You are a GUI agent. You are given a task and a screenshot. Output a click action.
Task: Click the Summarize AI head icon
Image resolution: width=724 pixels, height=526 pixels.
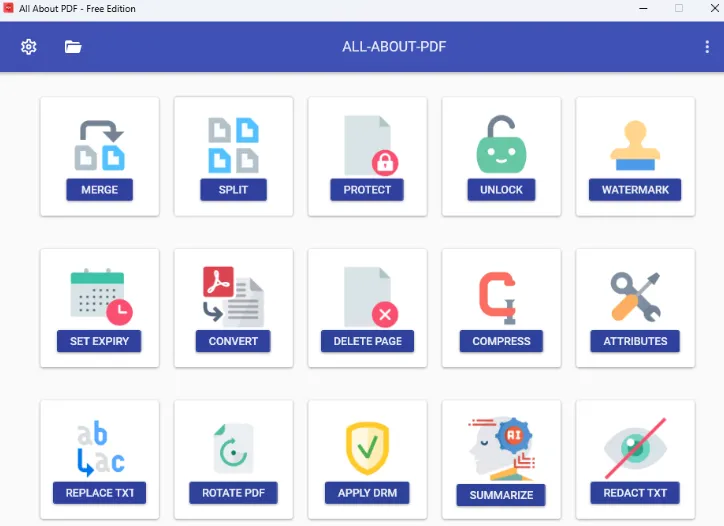[x=501, y=448]
